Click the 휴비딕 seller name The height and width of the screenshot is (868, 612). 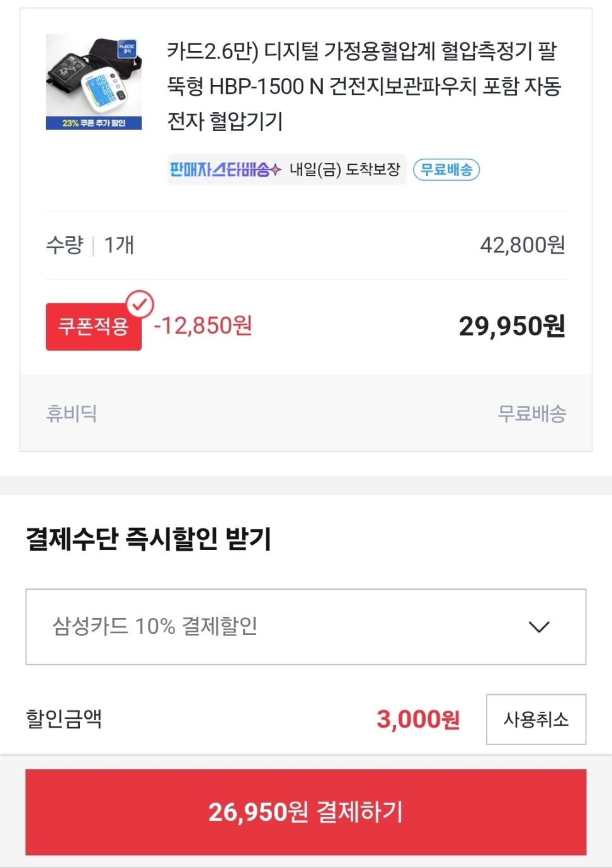[71, 414]
